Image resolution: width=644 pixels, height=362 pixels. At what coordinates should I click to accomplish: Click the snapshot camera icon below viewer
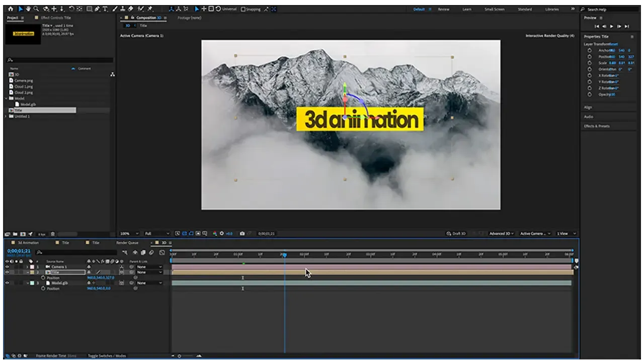[x=243, y=234]
